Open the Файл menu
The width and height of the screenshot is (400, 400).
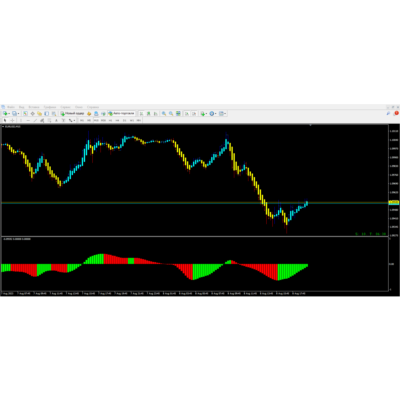10,107
